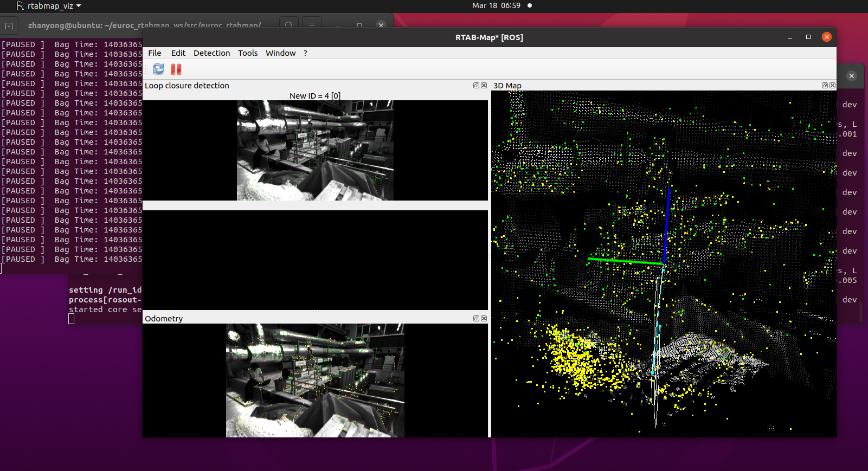
Task: Open the Tools menu
Action: (x=248, y=53)
